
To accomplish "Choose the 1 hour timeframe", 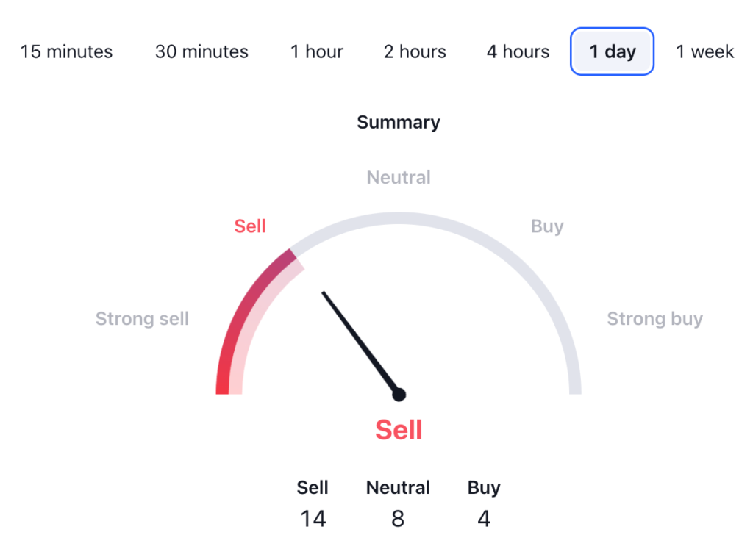I will coord(316,51).
